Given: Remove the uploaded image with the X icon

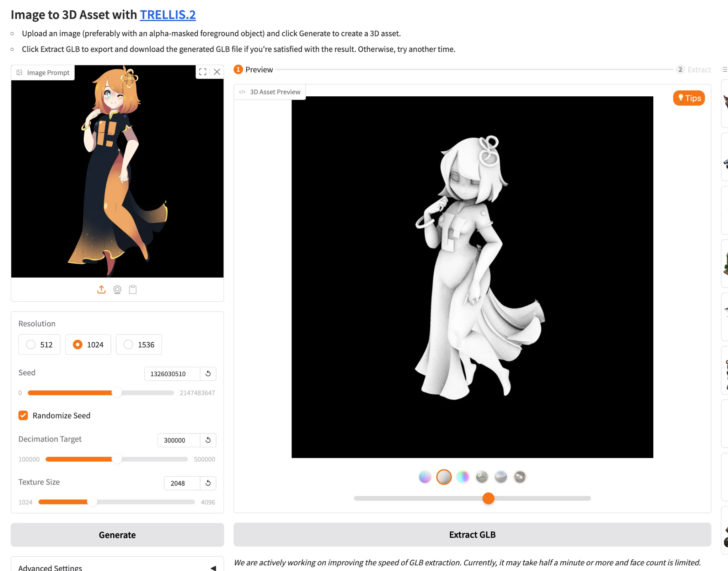Looking at the screenshot, I should [x=217, y=72].
